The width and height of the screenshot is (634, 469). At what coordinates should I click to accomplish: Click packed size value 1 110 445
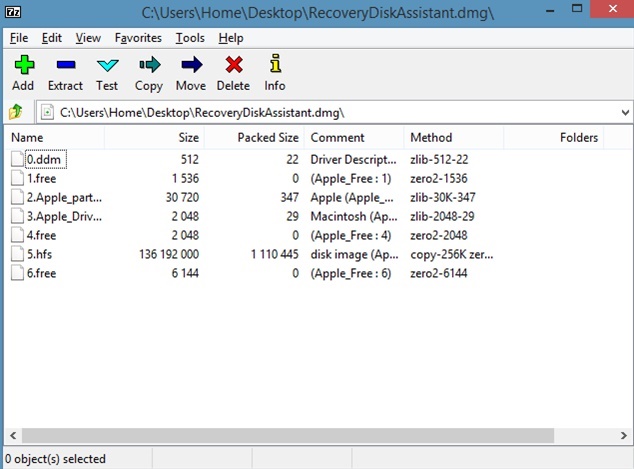(275, 254)
